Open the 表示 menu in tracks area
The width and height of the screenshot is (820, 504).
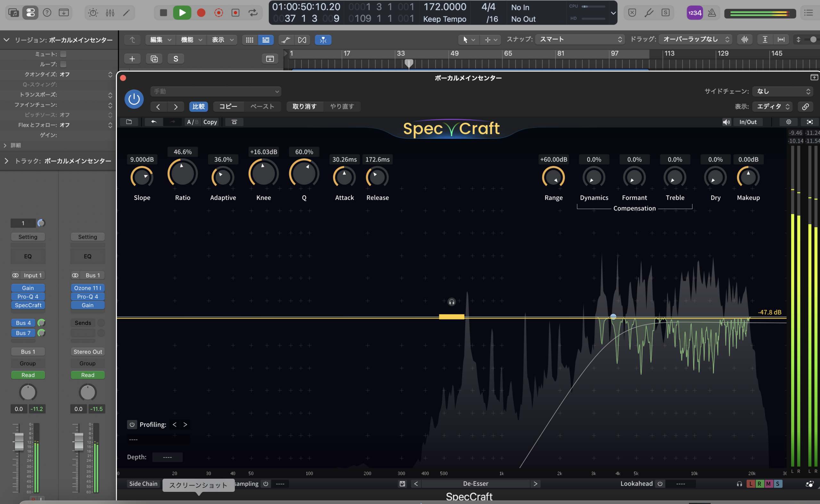[x=222, y=40]
